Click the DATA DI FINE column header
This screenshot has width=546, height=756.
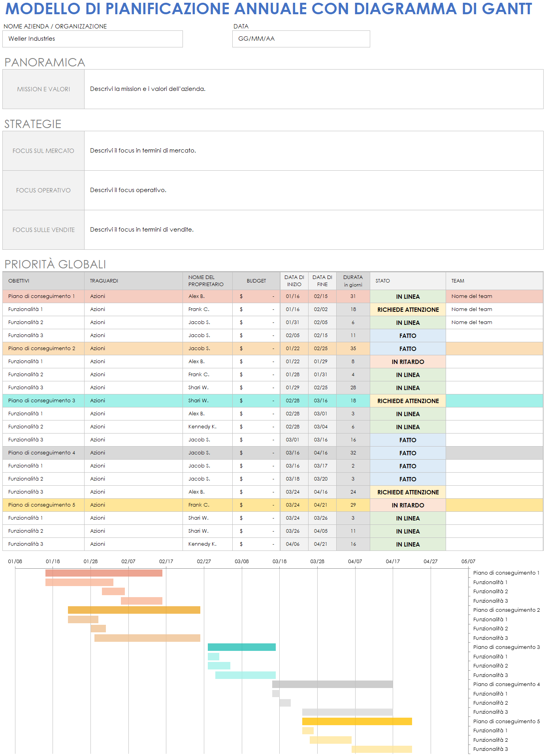[x=322, y=281]
